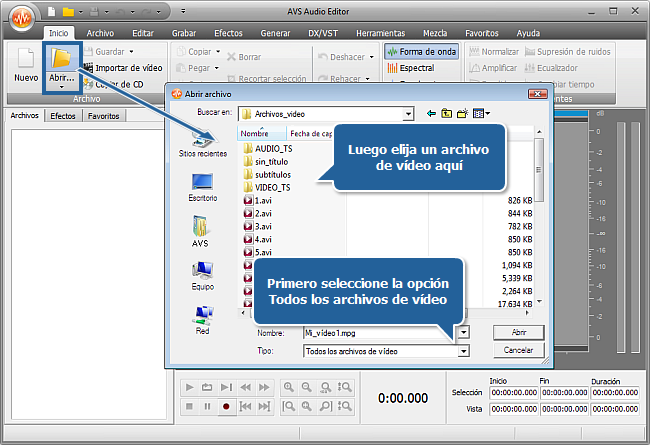Click the horizontal scrollbar right arrow in the dialog file list

[x=527, y=313]
